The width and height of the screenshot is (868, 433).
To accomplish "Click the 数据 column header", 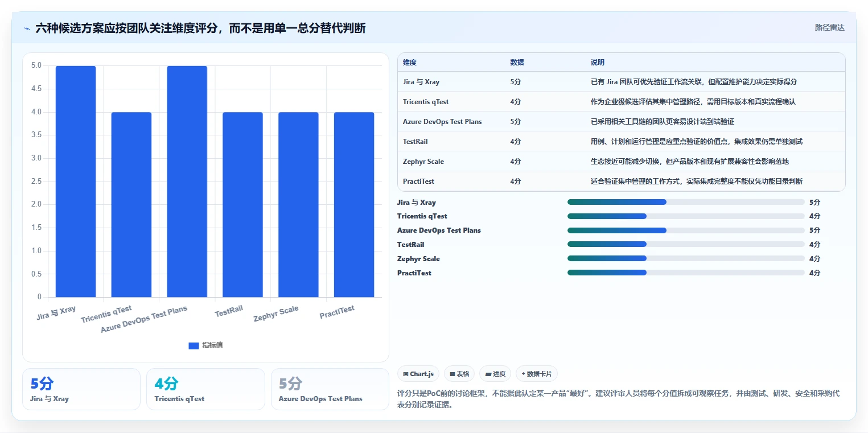I will (x=517, y=63).
